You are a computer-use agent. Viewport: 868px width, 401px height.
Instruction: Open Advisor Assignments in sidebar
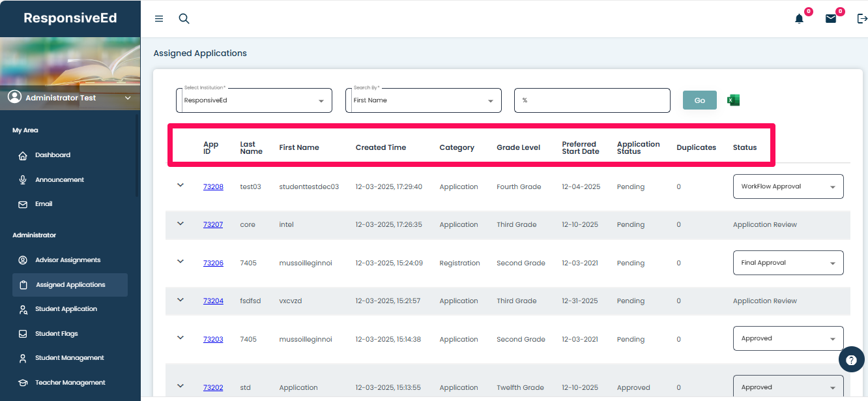tap(68, 260)
